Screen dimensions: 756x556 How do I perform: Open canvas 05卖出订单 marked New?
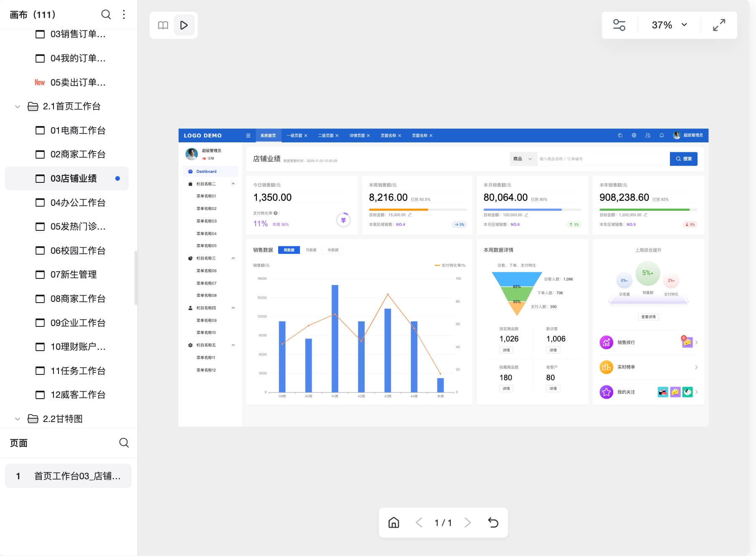pyautogui.click(x=67, y=82)
